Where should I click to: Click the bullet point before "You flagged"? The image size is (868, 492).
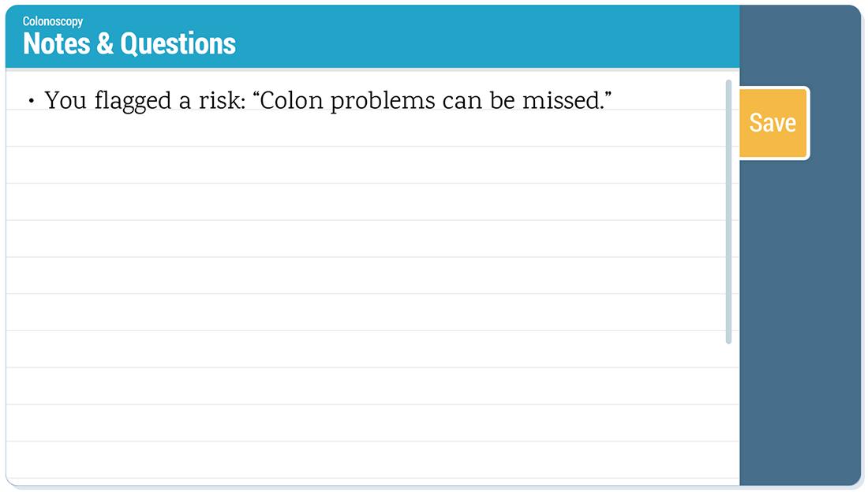32,102
